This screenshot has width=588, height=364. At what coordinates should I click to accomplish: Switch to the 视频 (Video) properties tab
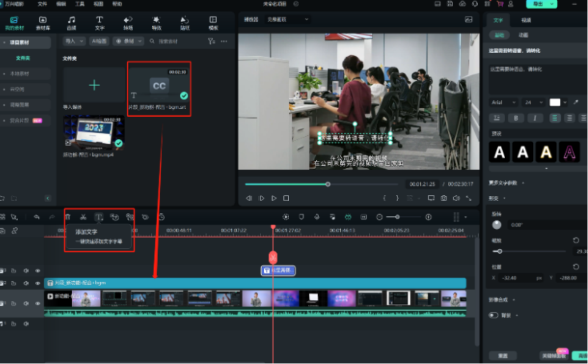click(526, 20)
